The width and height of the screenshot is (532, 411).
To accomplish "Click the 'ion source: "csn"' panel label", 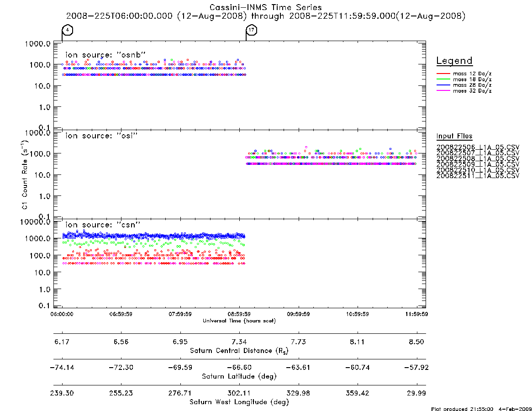I will point(103,225).
